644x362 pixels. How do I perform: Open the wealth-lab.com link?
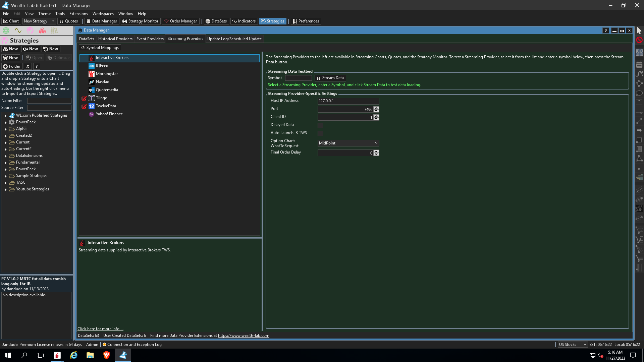[244, 336]
